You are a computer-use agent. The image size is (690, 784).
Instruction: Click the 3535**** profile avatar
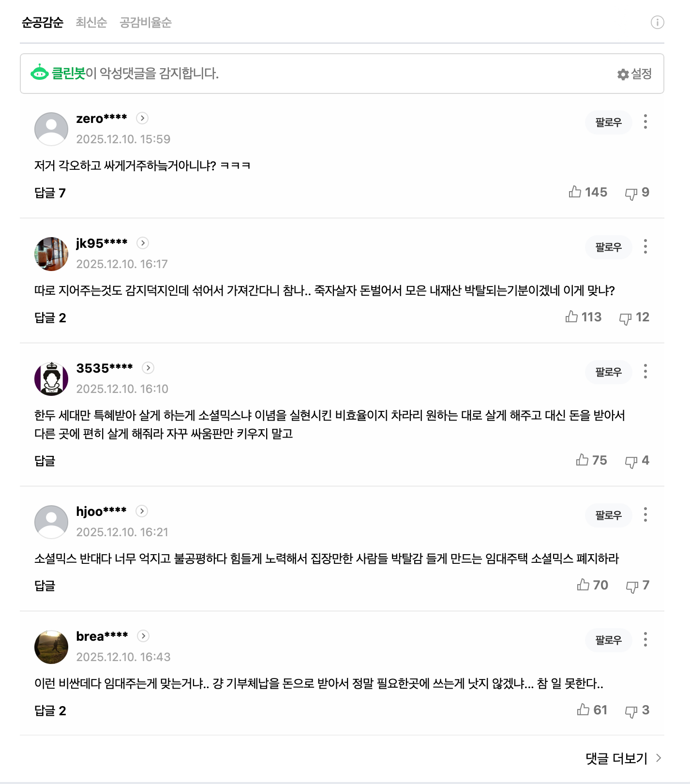point(51,379)
